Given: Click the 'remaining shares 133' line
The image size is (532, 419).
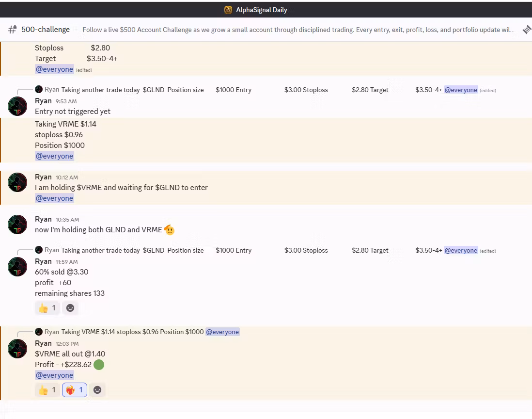Looking at the screenshot, I should tap(70, 293).
